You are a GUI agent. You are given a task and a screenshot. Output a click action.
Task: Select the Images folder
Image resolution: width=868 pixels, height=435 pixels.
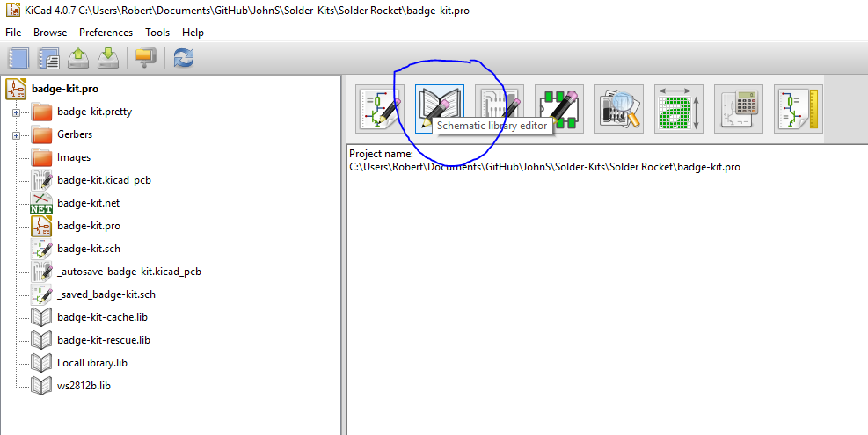pos(74,157)
